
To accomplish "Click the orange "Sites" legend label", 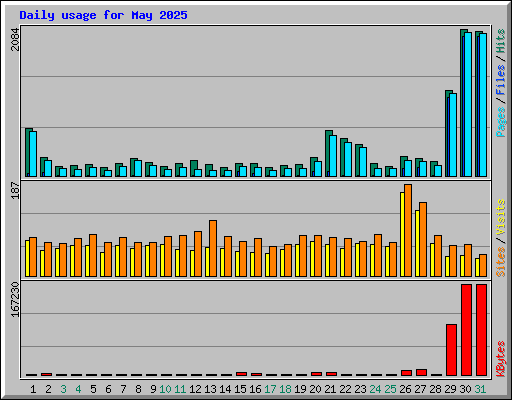I will (x=500, y=262).
